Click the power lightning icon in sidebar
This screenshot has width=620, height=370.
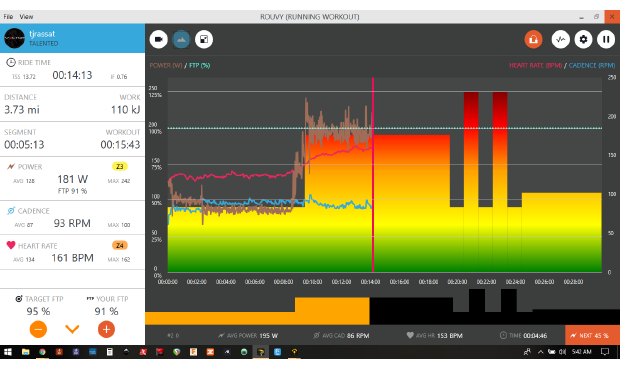11,166
